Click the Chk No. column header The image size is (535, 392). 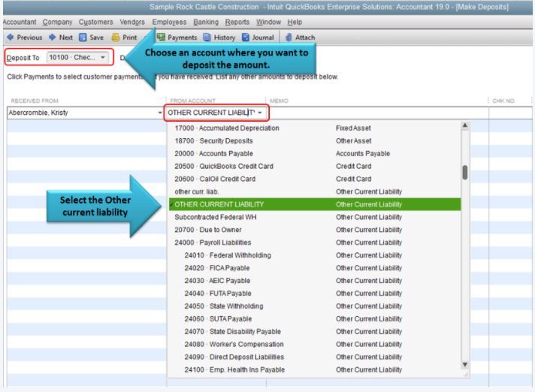click(503, 101)
